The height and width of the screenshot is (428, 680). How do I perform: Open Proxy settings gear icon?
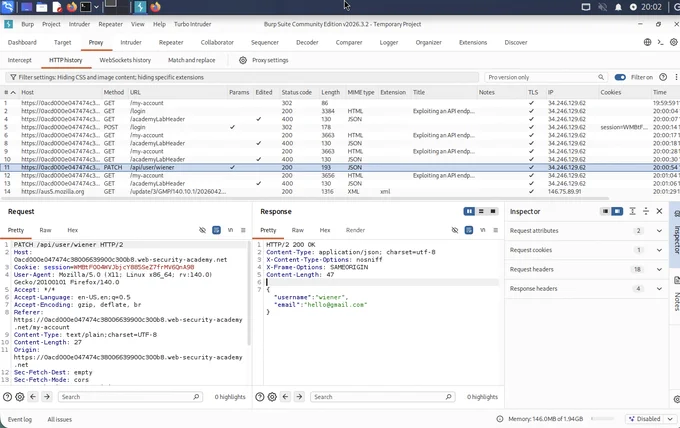[x=243, y=60]
